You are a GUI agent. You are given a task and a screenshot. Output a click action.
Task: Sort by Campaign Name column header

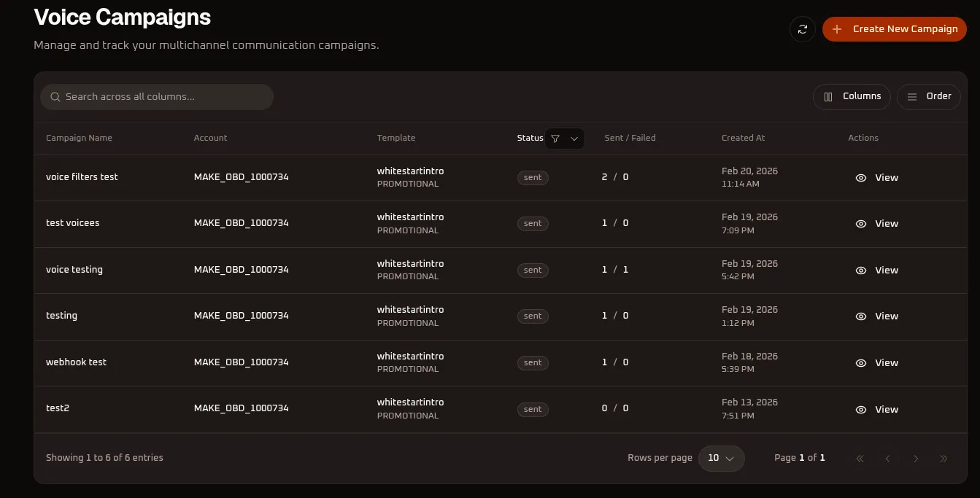click(79, 138)
